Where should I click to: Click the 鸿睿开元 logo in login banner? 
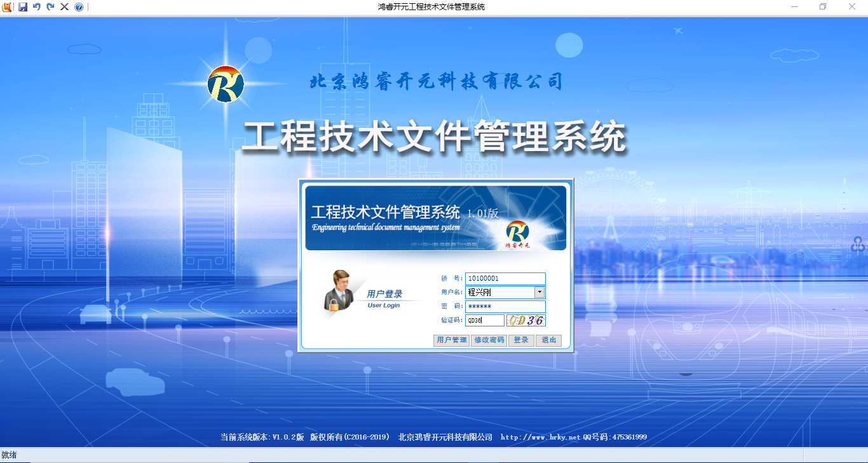pos(518,234)
